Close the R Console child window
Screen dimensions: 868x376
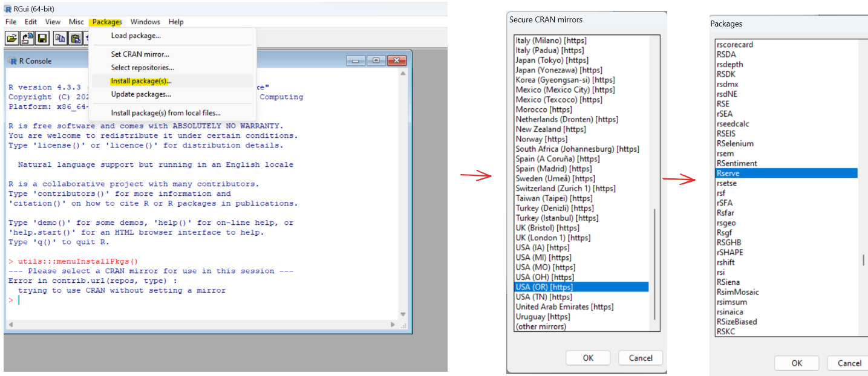[396, 60]
